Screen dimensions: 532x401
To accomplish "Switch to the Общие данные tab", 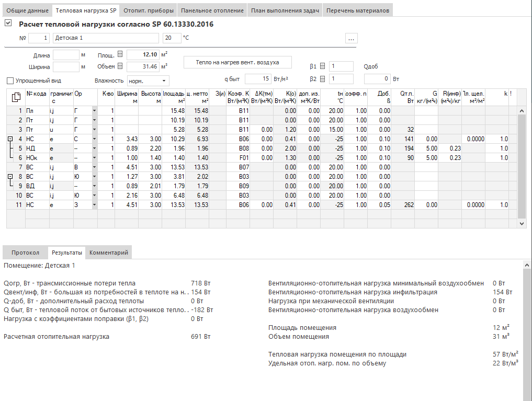I will tap(28, 10).
